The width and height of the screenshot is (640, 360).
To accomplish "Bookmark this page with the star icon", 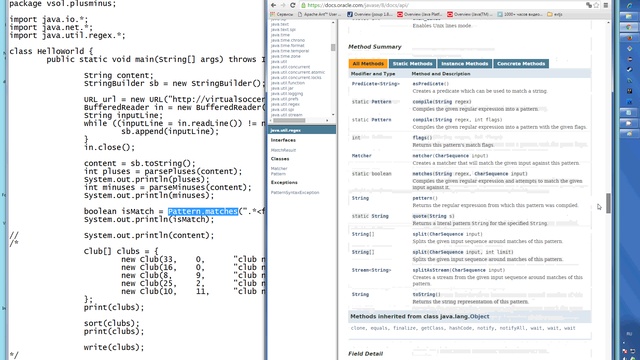I will 596,5.
